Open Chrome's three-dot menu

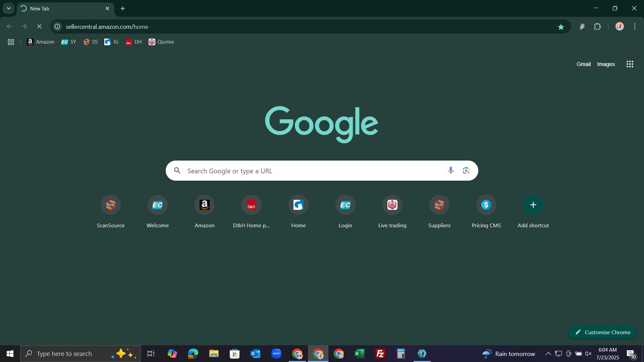[x=635, y=26]
